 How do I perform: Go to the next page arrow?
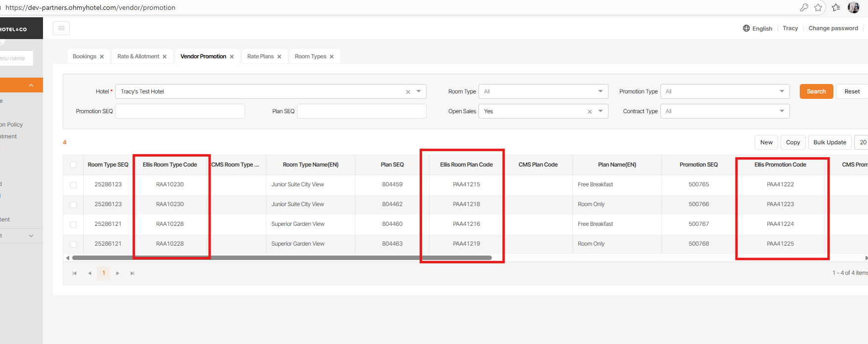118,273
